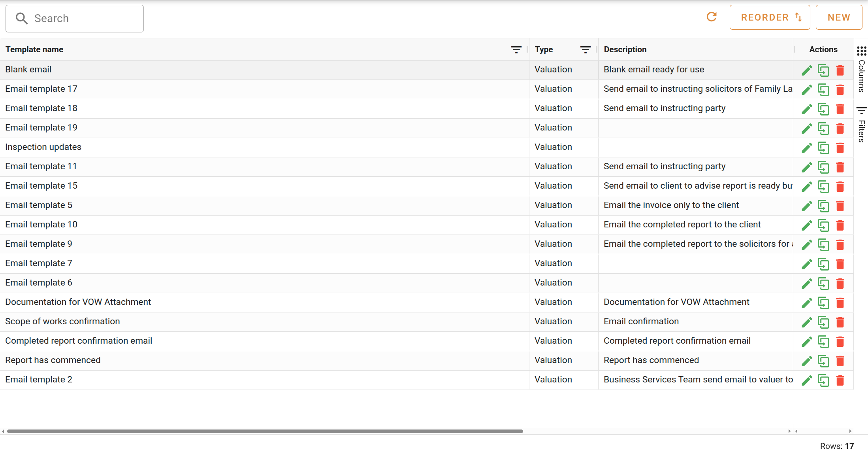Edit Email template 7

[x=807, y=264]
